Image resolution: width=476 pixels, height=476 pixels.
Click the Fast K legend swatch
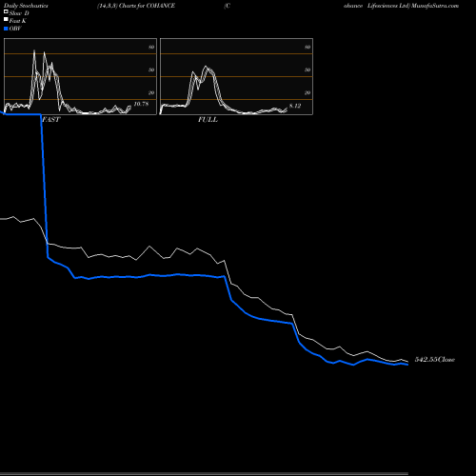coord(6,20)
